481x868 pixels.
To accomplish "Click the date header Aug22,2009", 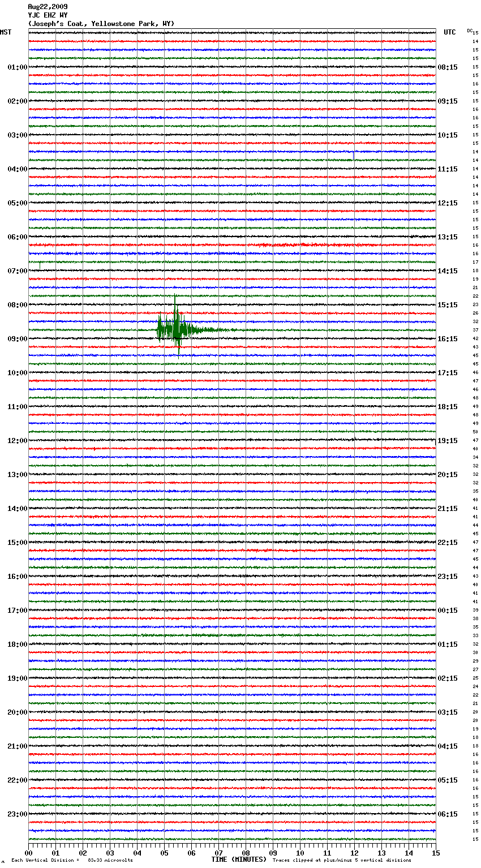I will point(48,7).
